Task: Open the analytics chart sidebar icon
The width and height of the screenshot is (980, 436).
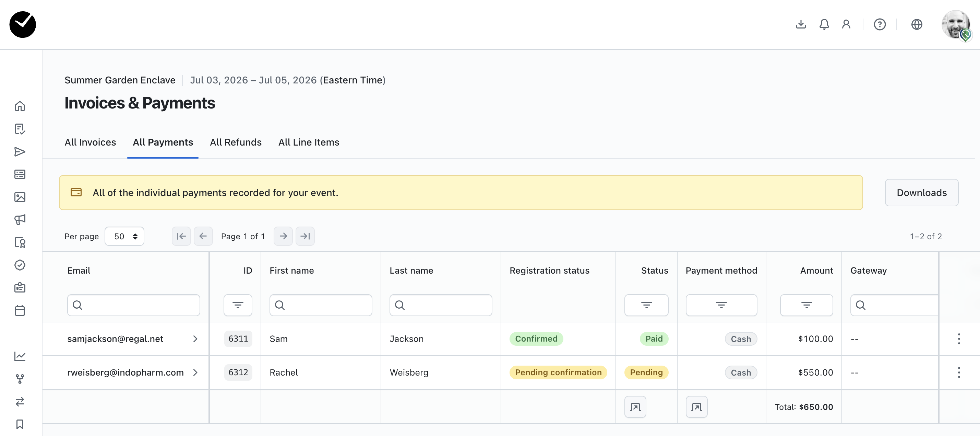Action: [x=20, y=356]
